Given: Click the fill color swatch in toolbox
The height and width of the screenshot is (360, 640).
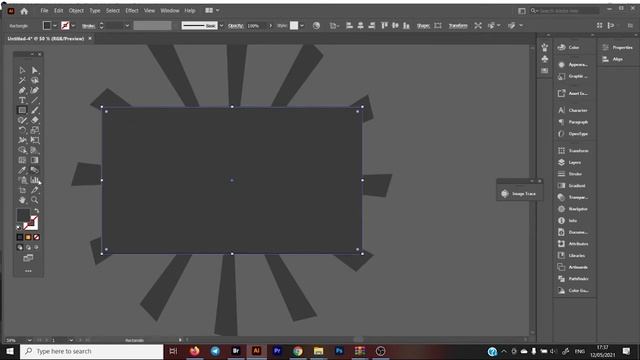Looking at the screenshot, I should [x=23, y=216].
